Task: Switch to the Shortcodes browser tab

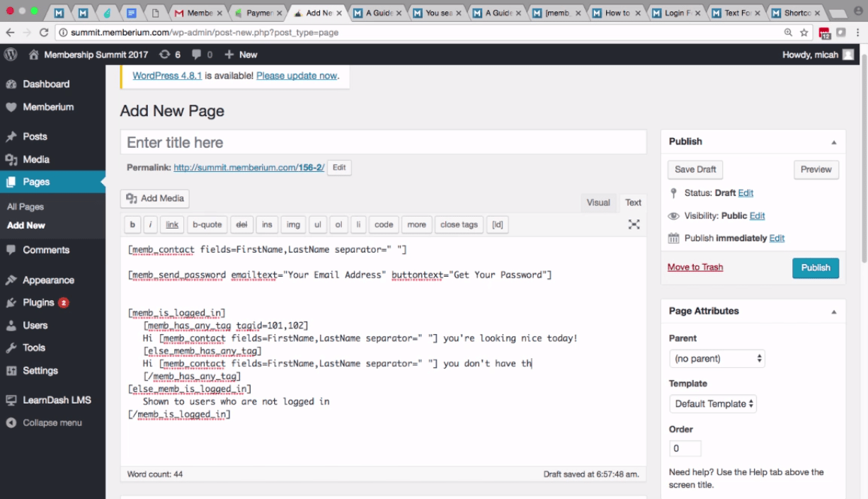Action: point(796,13)
